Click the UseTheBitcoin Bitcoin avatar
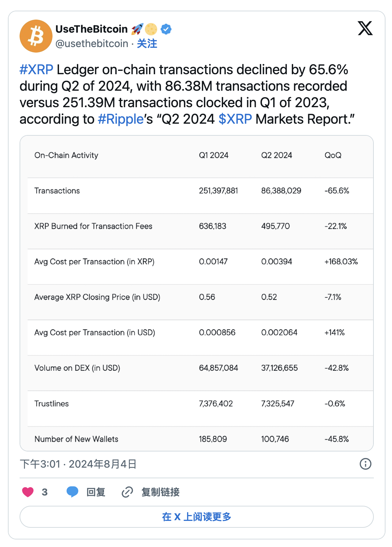Image resolution: width=392 pixels, height=547 pixels. coord(36,36)
